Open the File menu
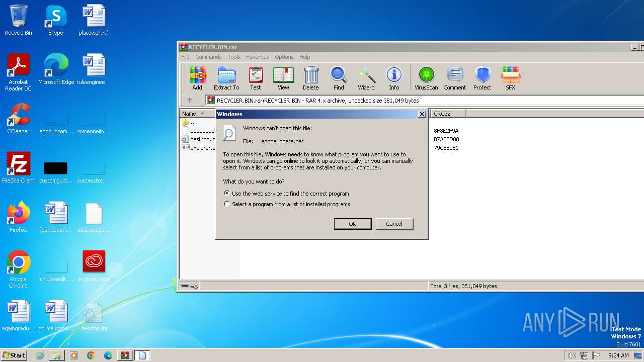 coord(185,57)
